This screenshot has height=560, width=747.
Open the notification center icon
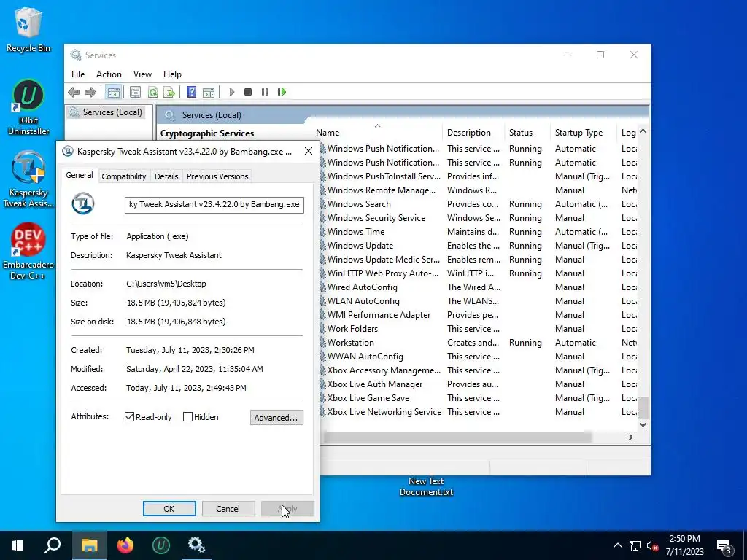[x=724, y=547]
